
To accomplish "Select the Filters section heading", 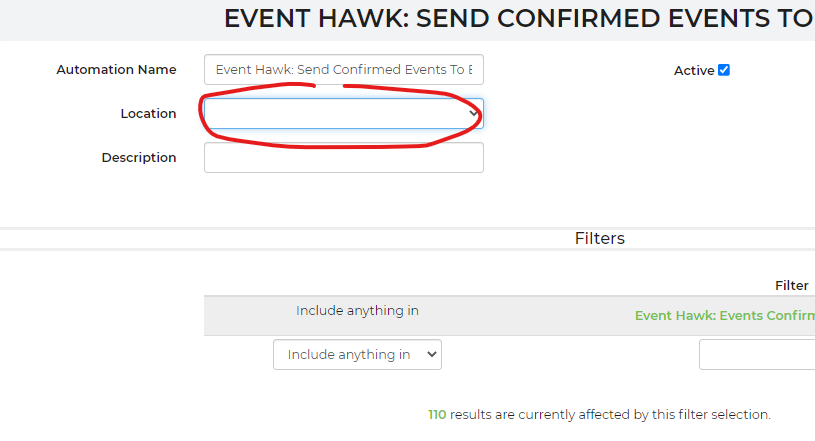I will pos(599,238).
